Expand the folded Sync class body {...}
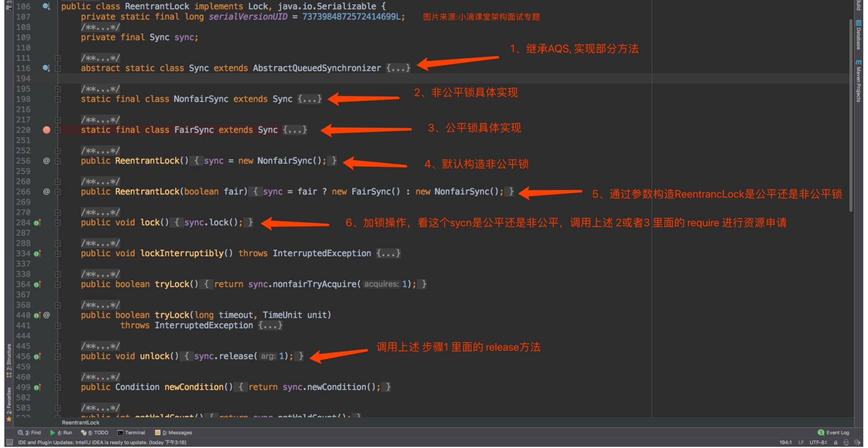 (398, 68)
